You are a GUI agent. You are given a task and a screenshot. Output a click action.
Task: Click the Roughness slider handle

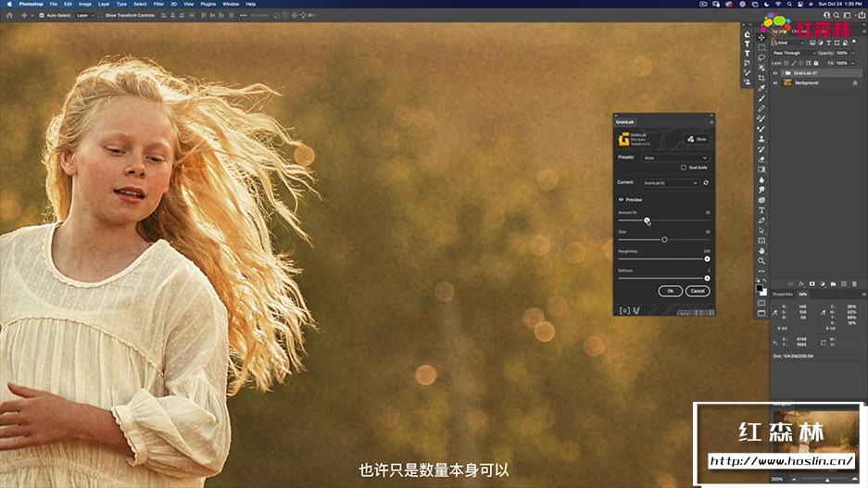(707, 259)
